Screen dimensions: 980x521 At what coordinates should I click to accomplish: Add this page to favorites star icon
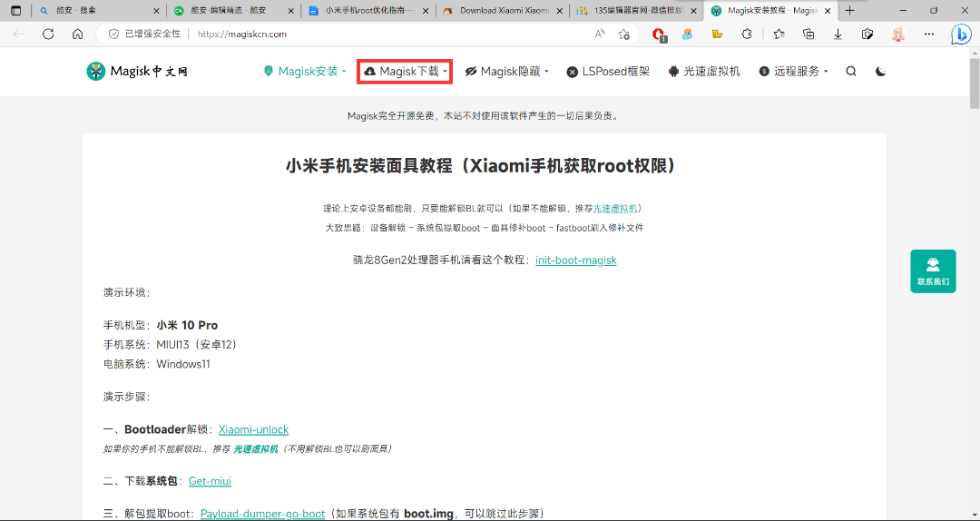click(x=623, y=34)
